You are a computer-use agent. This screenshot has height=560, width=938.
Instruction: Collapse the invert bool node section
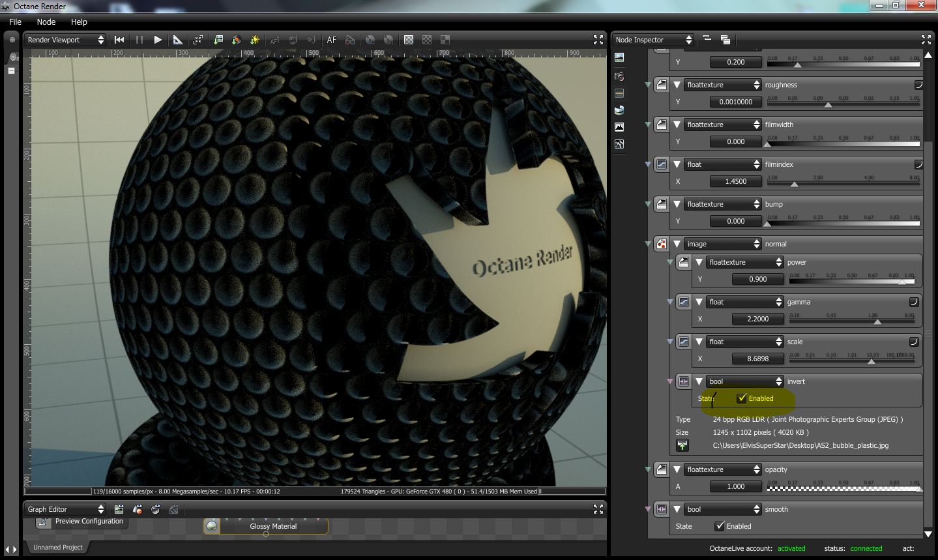point(699,381)
